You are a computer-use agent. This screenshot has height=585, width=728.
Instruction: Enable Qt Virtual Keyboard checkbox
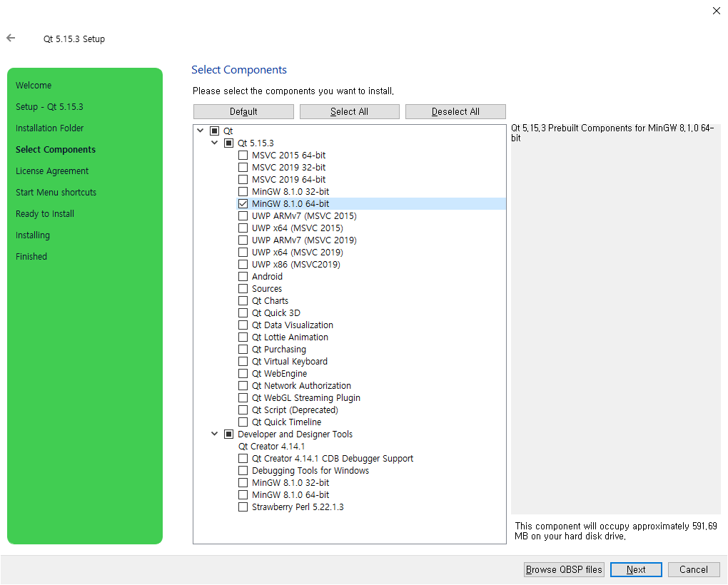pyautogui.click(x=243, y=362)
